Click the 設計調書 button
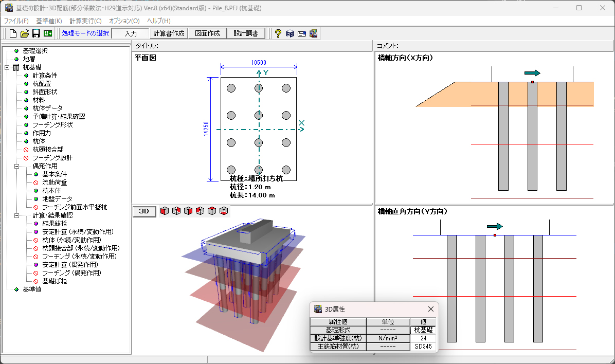This screenshot has height=364, width=615. [246, 33]
